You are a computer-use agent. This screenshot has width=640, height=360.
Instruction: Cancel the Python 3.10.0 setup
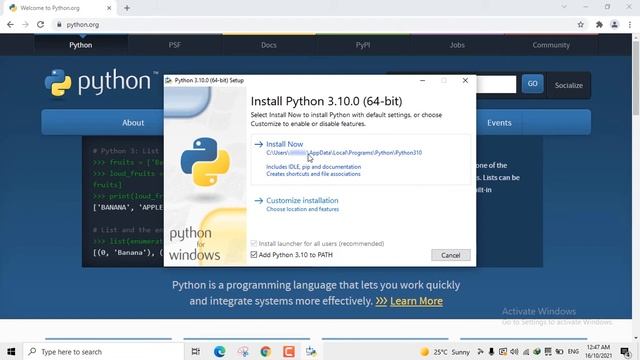[451, 255]
